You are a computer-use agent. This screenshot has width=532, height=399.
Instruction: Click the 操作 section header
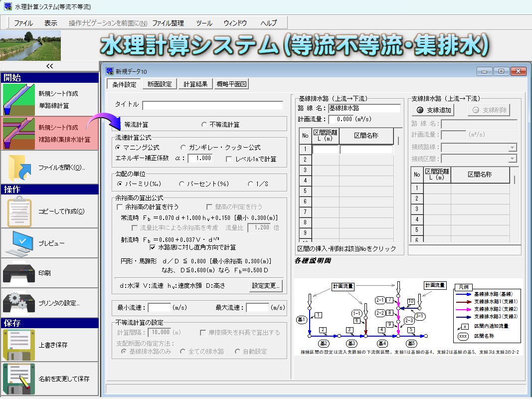pos(49,190)
